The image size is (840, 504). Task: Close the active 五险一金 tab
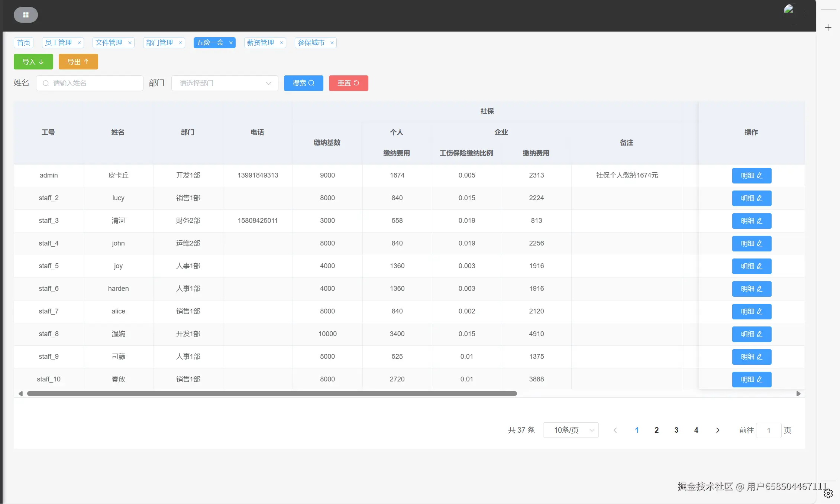click(x=231, y=43)
